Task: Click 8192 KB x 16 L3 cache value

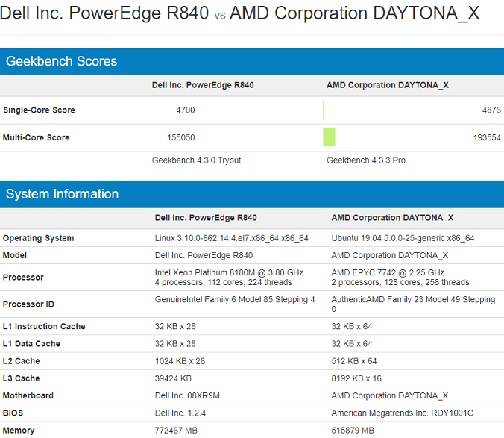Action: 356,378
